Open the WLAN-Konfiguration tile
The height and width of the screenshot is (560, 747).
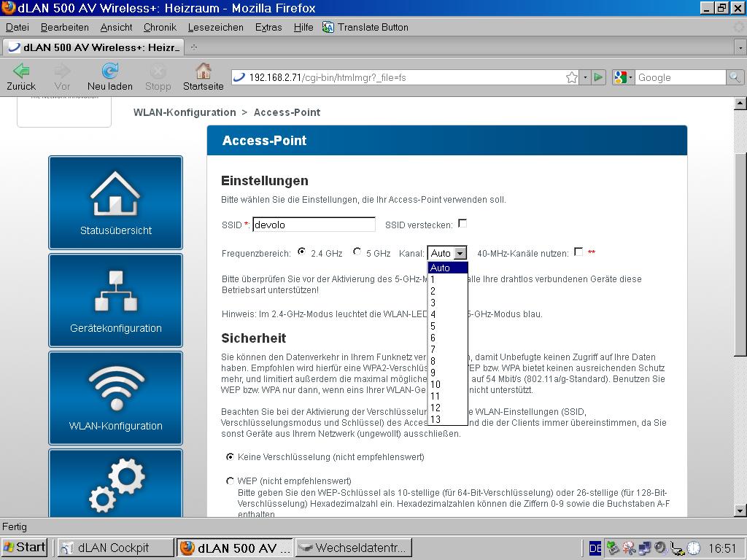tap(115, 397)
